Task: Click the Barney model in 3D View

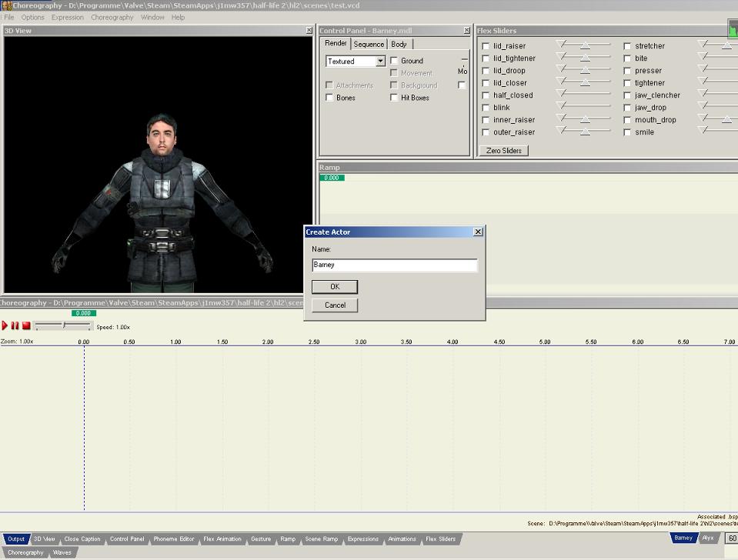Action: click(162, 202)
